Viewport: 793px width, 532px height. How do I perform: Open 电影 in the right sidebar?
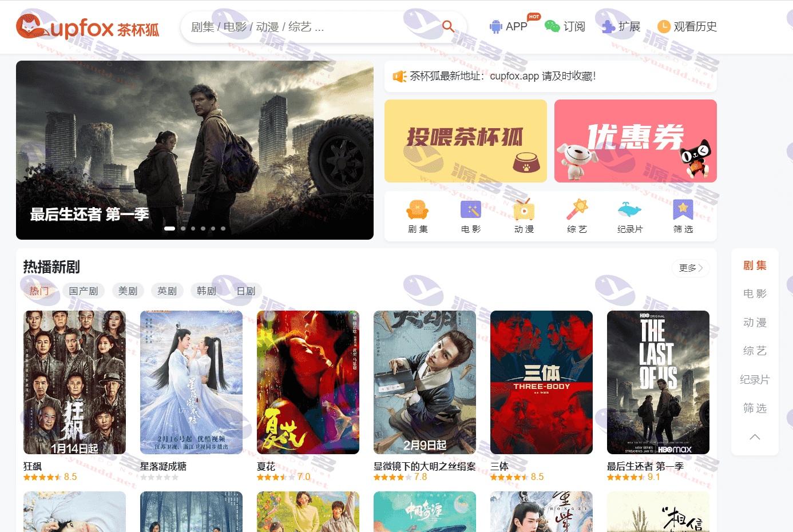(x=755, y=294)
